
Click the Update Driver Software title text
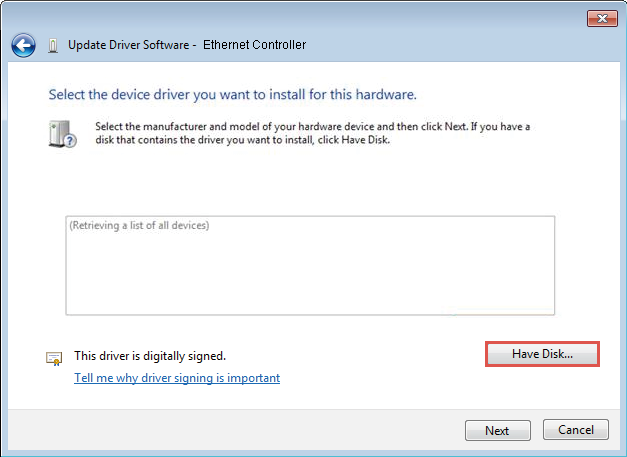coord(129,45)
